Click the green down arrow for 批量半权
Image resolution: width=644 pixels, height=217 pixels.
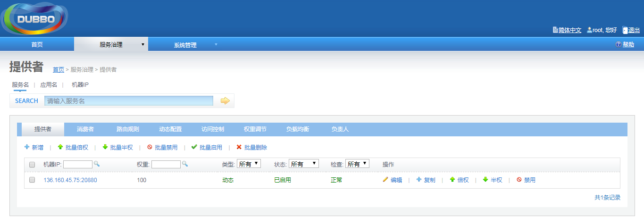pyautogui.click(x=105, y=147)
